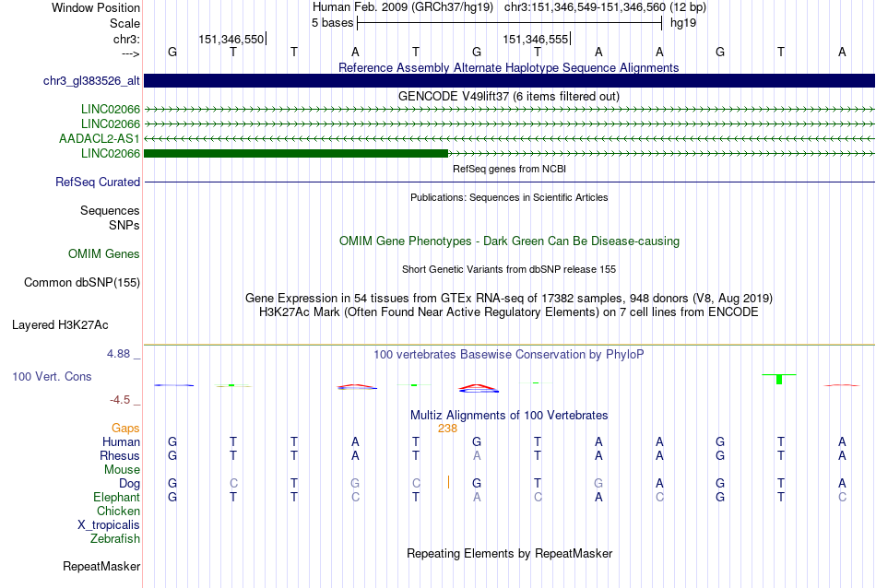
Task: Open Publications: Sequences in Scientific Articles title
Action: [x=509, y=197]
